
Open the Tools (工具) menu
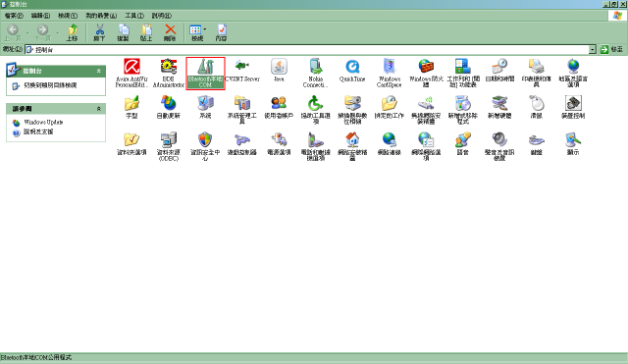tap(134, 16)
